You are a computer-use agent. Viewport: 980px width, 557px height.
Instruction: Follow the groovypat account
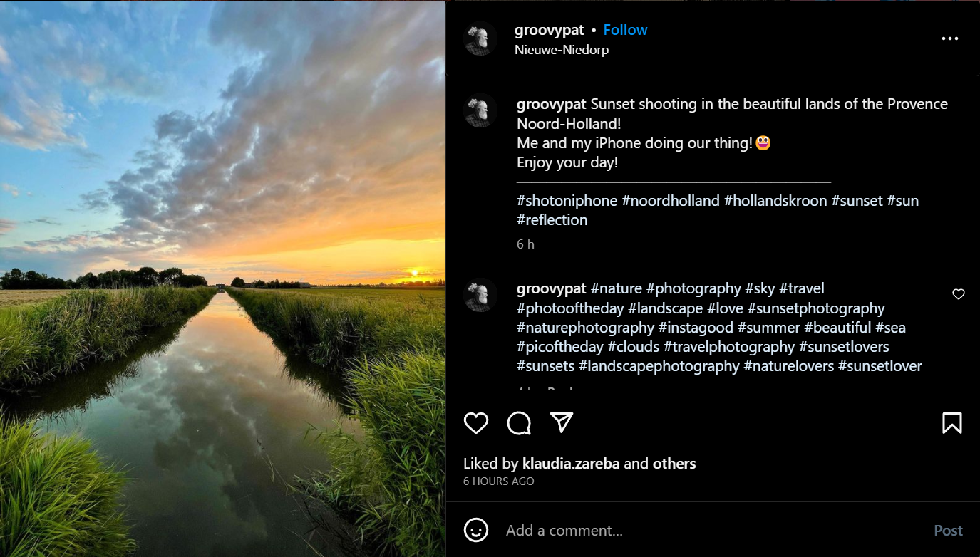[625, 30]
